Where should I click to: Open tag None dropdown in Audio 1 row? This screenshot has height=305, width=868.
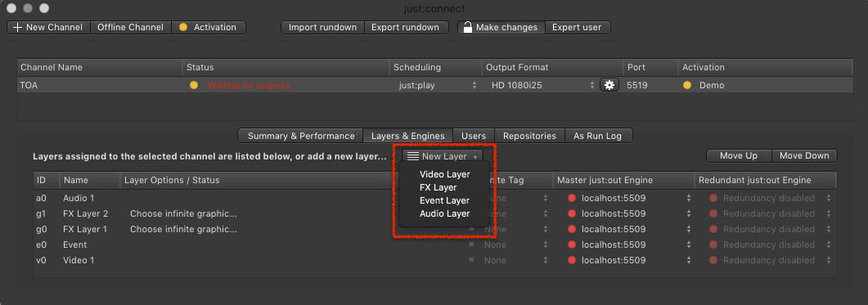(515, 198)
